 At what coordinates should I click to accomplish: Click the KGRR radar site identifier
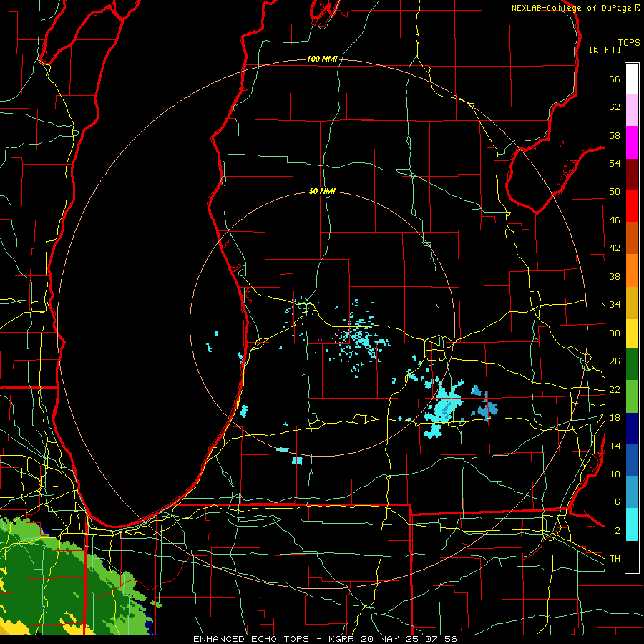[x=343, y=639]
